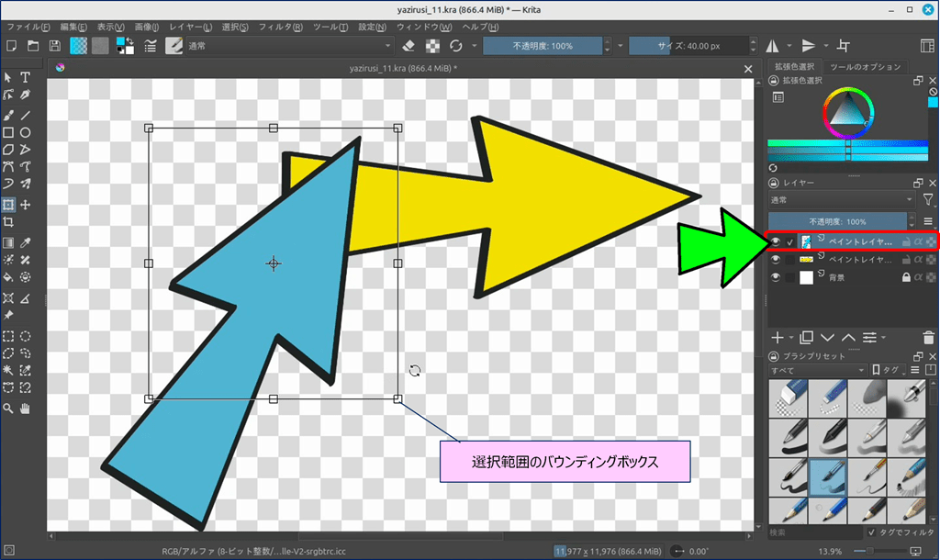Pick the Move tool
This screenshot has height=560, width=940.
point(26,204)
